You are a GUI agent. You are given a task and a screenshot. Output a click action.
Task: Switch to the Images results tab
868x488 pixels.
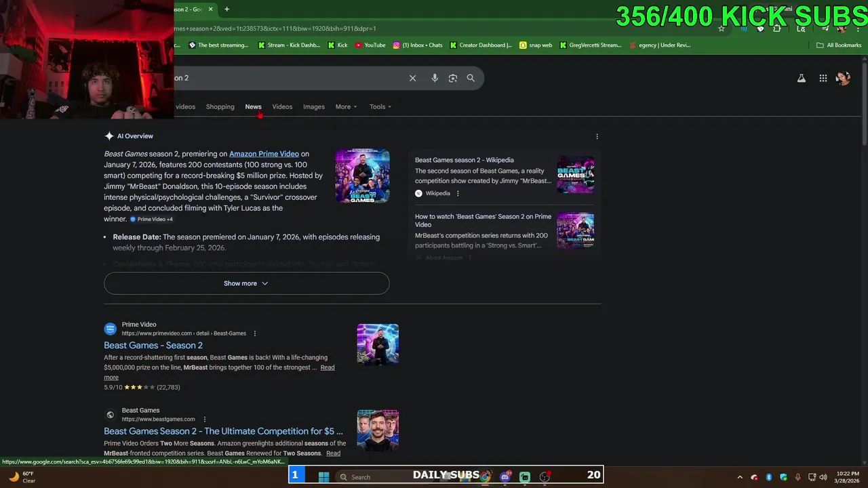[x=313, y=107]
